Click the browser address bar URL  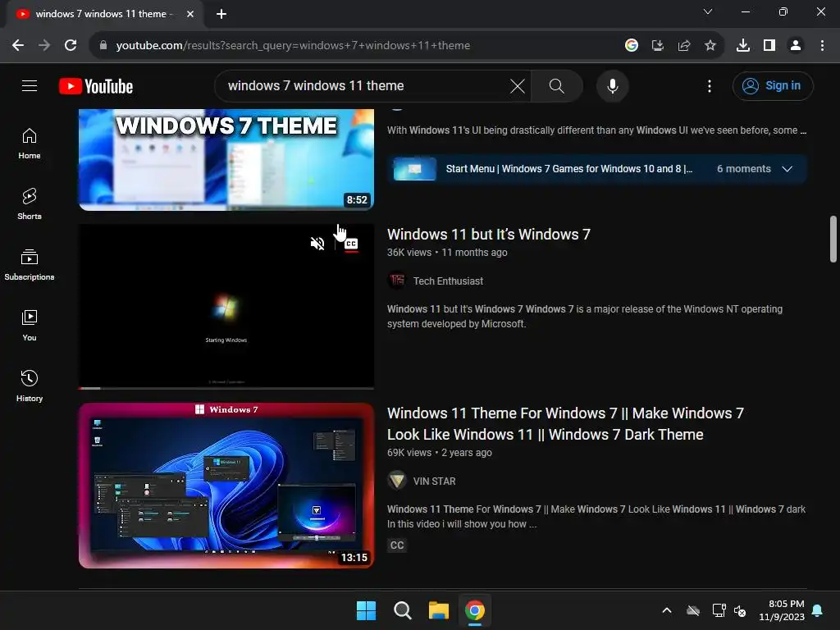coord(293,46)
